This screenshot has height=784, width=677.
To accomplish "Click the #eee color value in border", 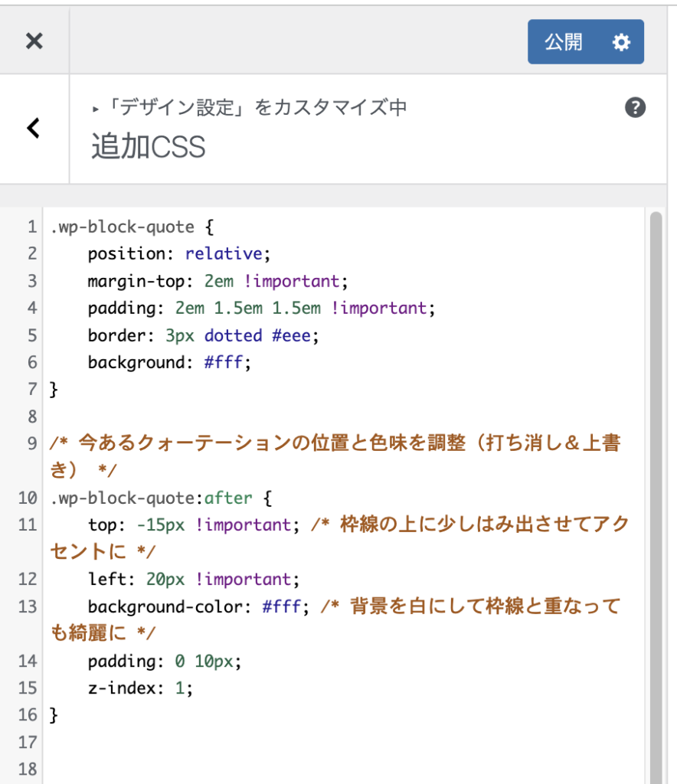I will pos(291,335).
